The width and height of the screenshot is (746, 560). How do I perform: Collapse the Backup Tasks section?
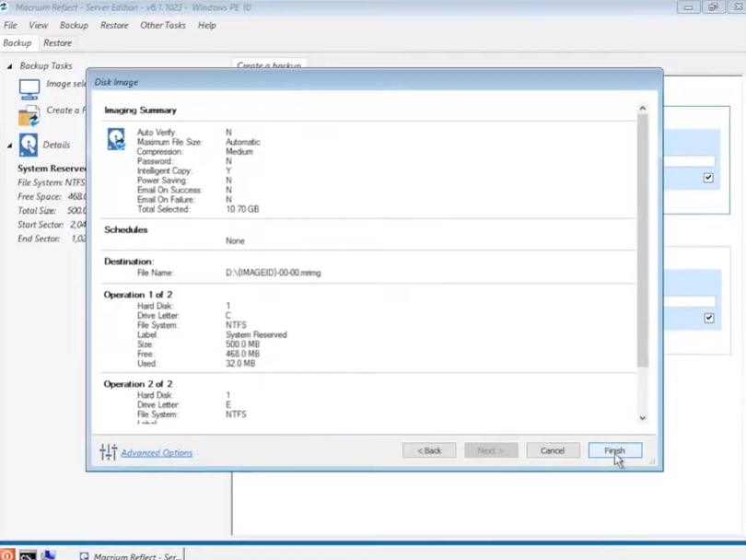pos(9,65)
